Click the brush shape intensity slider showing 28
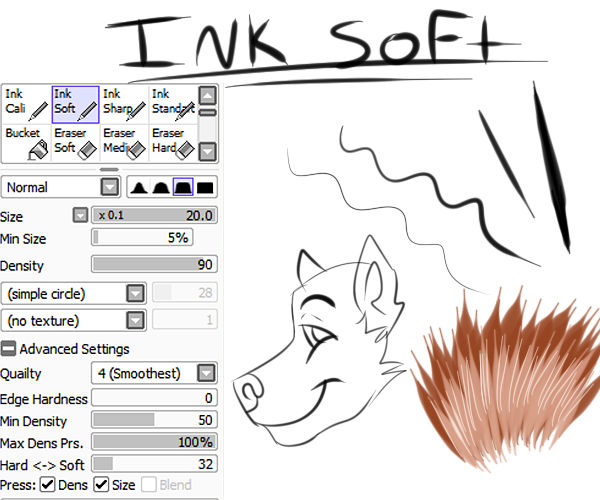The height and width of the screenshot is (500, 600). 185,293
